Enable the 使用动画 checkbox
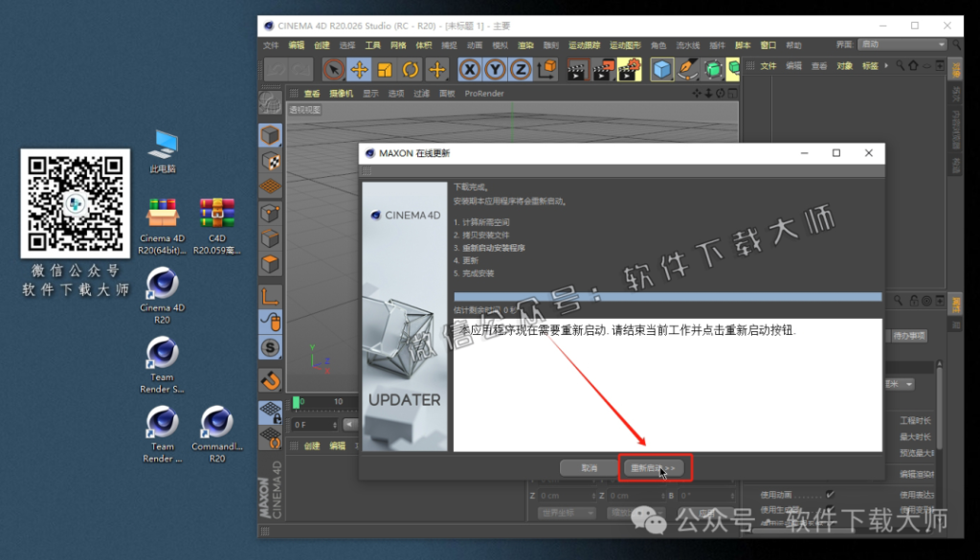The height and width of the screenshot is (560, 980). click(x=830, y=493)
